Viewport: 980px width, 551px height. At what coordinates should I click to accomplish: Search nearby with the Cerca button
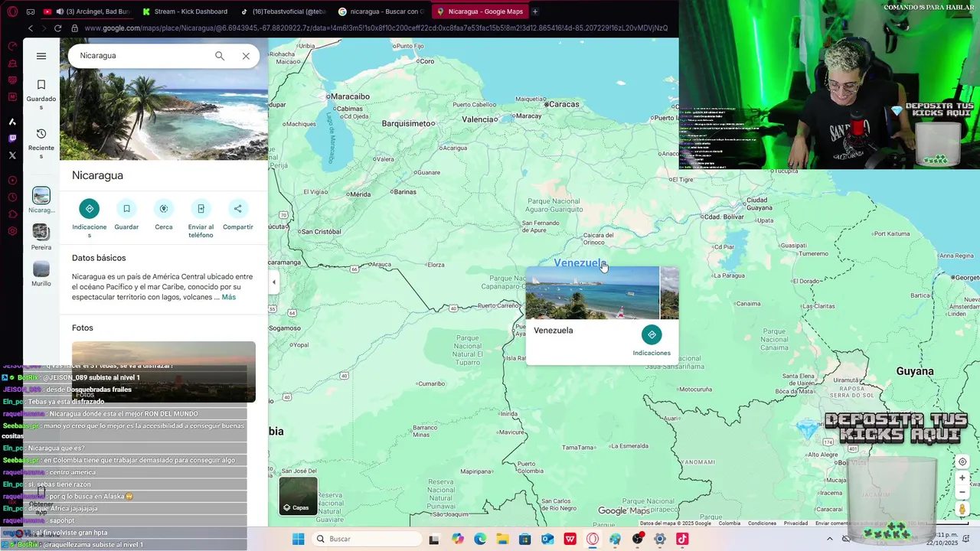point(163,215)
